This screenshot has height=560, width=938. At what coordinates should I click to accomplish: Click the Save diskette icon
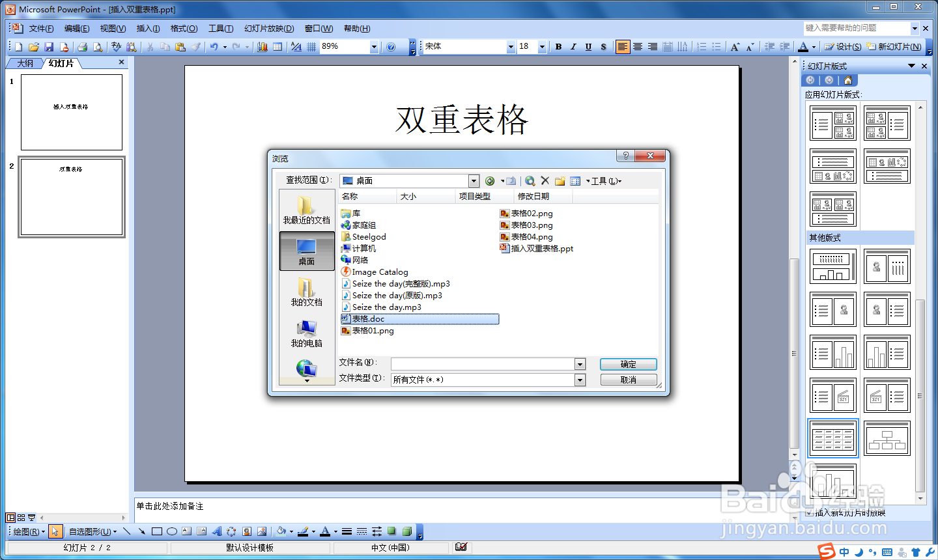[x=48, y=47]
